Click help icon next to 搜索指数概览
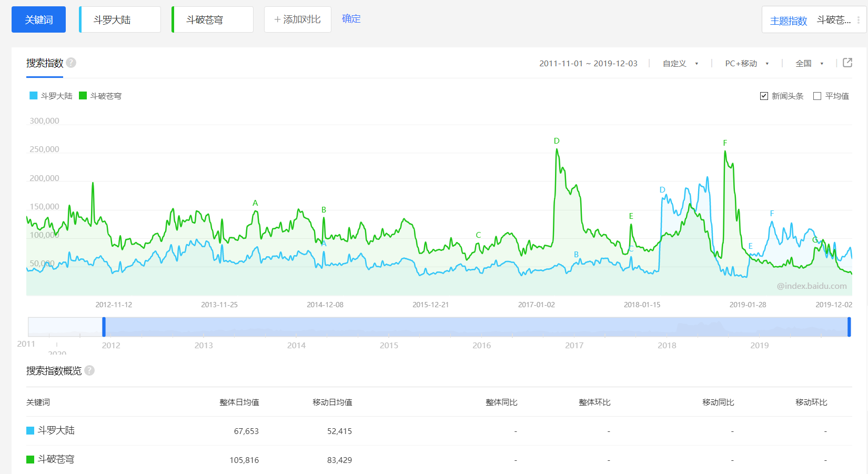868x474 pixels. pyautogui.click(x=89, y=370)
